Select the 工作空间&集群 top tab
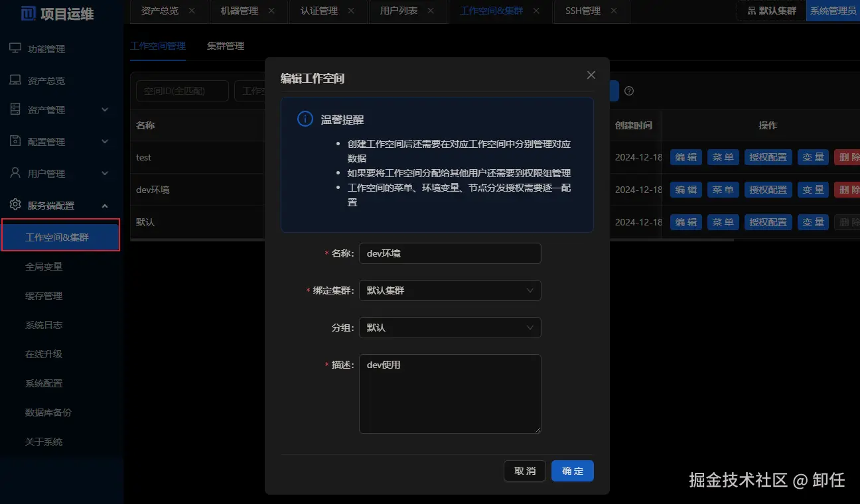Image resolution: width=860 pixels, height=504 pixels. pyautogui.click(x=492, y=11)
